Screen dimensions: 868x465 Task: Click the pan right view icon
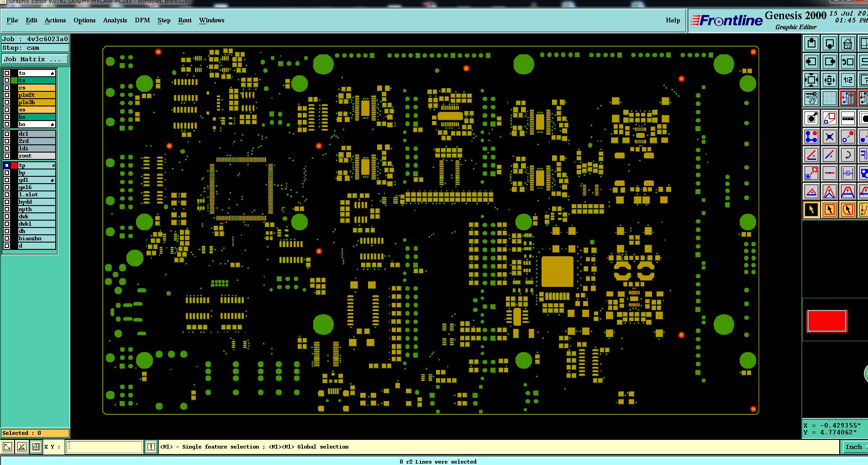tap(830, 62)
